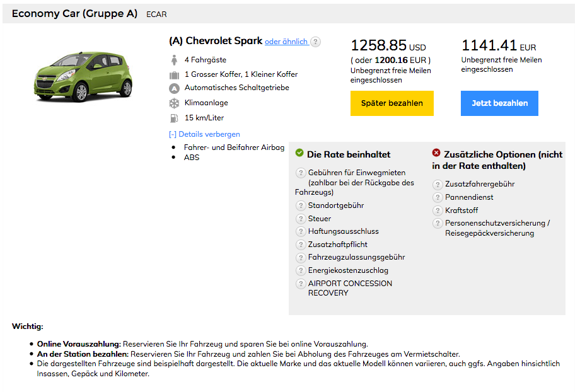Click question mark next to Steuer
The height and width of the screenshot is (392, 580).
[x=301, y=219]
